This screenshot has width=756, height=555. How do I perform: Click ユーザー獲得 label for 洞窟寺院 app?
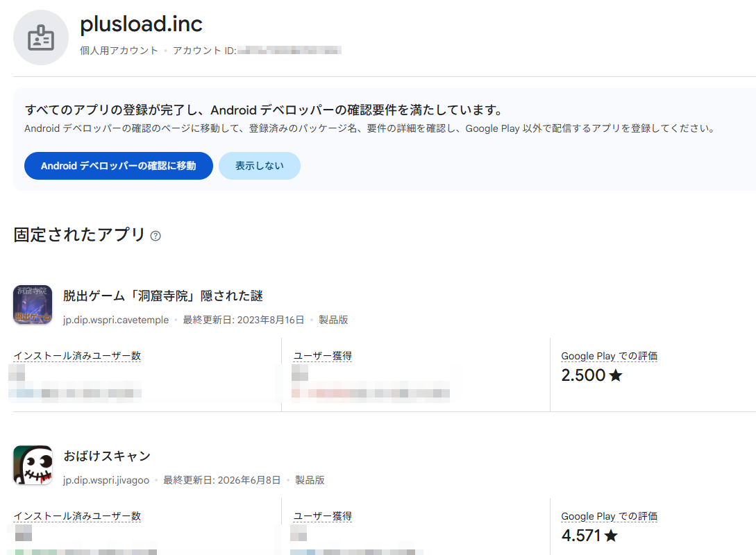tap(323, 356)
